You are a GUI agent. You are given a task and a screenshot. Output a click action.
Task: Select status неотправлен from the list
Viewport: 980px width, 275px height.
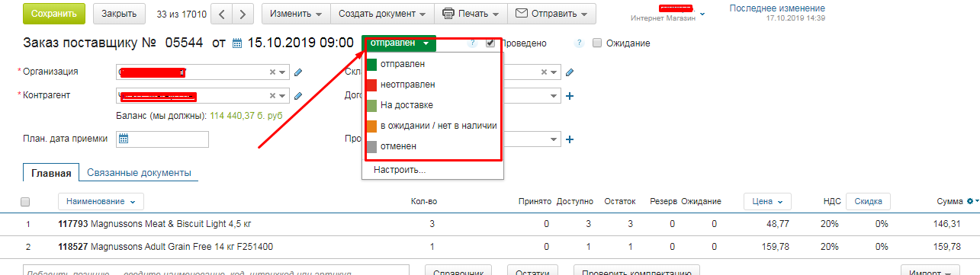pyautogui.click(x=433, y=85)
